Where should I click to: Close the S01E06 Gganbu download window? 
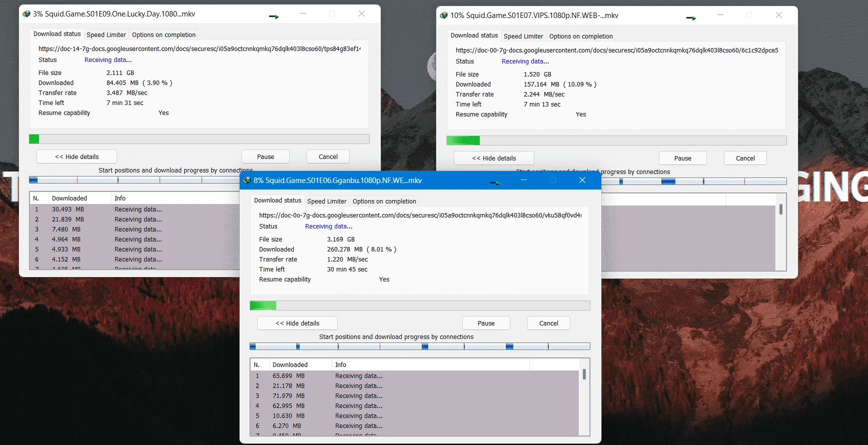pos(582,180)
